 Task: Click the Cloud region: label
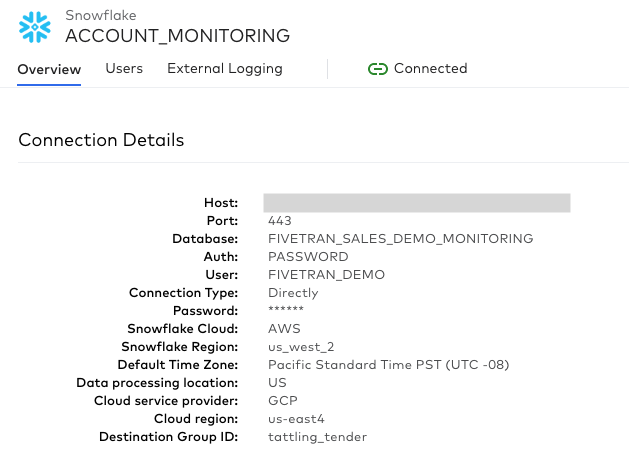[x=196, y=419]
